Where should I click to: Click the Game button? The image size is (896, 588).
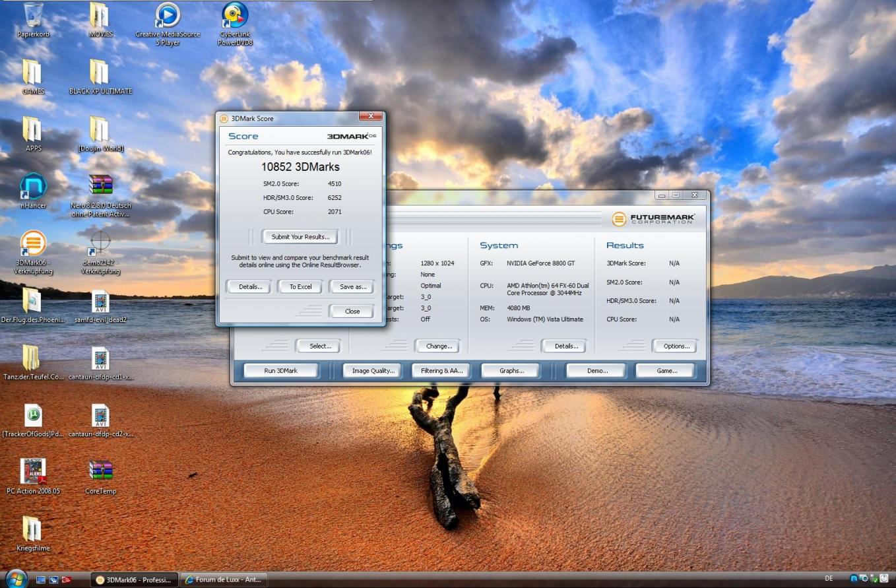pos(666,371)
